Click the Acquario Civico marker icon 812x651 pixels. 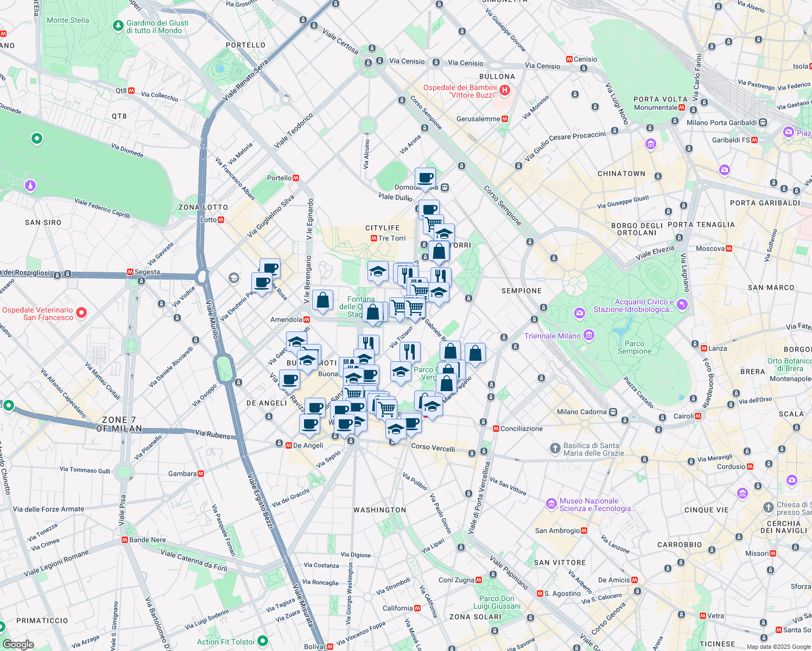coord(682,304)
